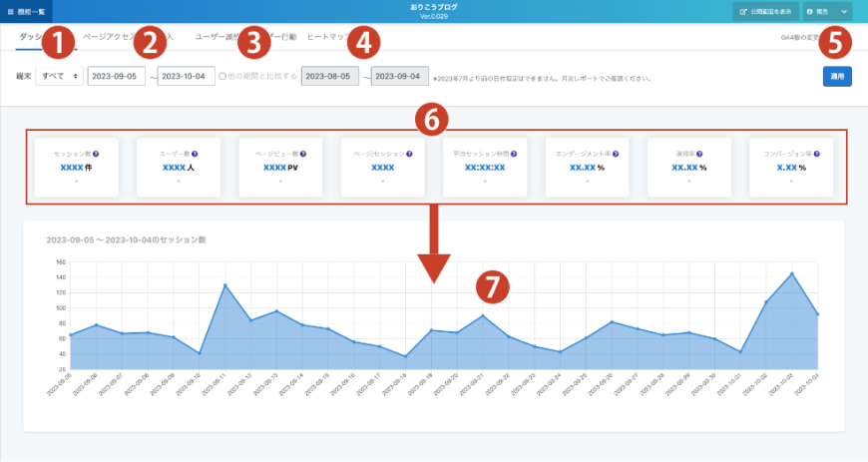
Task: Open the すべて device dropdown
Action: click(59, 77)
